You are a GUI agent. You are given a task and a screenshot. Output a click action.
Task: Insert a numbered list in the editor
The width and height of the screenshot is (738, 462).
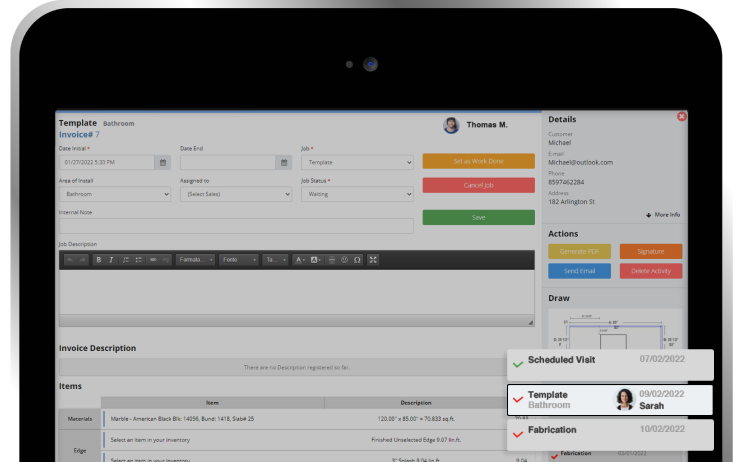tap(126, 260)
